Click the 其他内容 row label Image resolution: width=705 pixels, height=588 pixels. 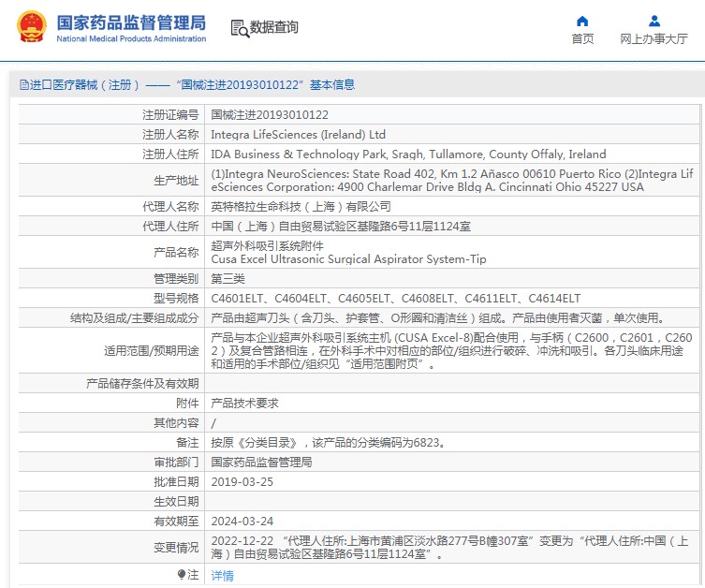coord(176,423)
